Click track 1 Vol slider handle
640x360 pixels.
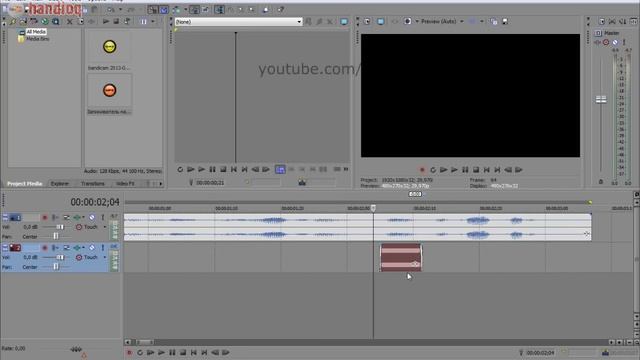(60, 227)
